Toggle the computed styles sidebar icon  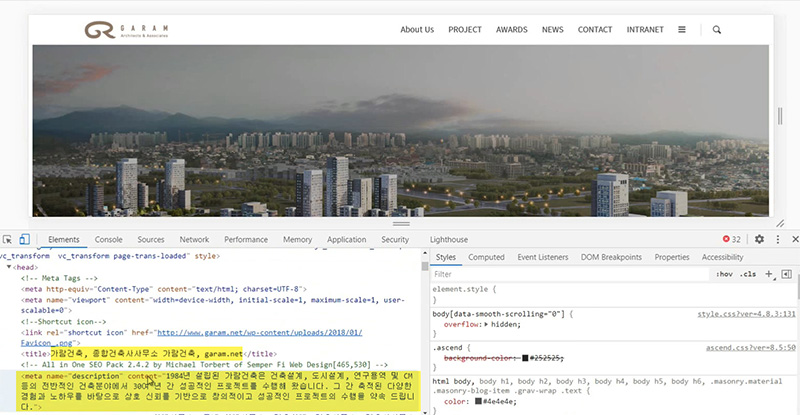coord(786,273)
